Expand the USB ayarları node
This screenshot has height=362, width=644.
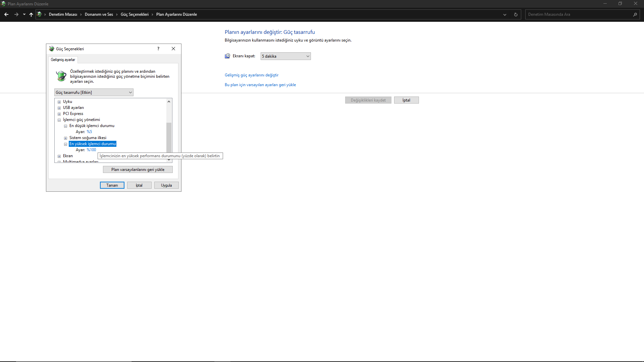(59, 108)
